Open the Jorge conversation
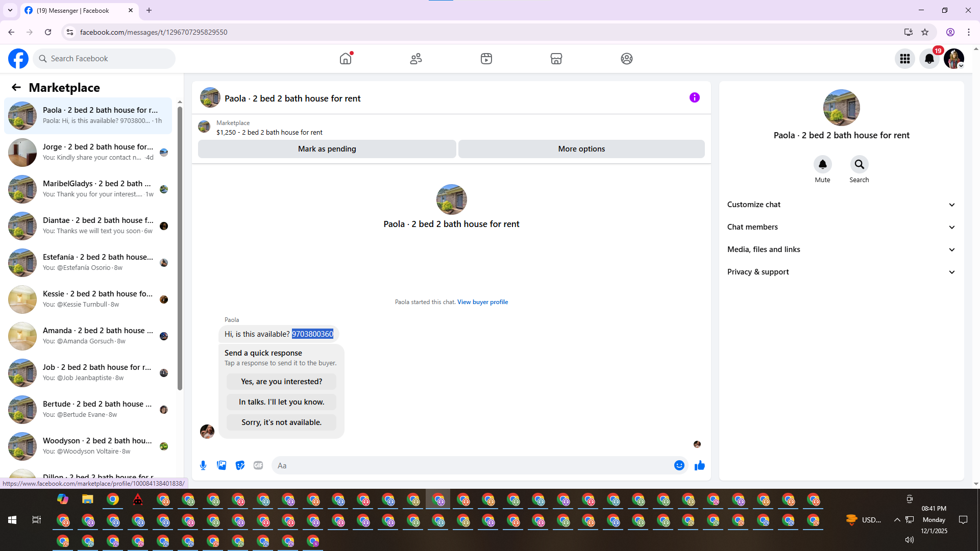Screen dimensions: 980x551 click(88, 153)
